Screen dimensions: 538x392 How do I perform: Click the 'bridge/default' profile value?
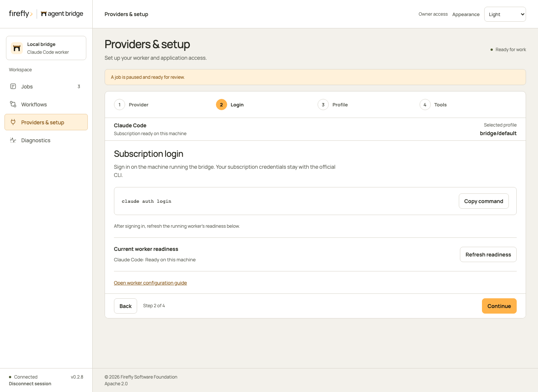pyautogui.click(x=498, y=133)
